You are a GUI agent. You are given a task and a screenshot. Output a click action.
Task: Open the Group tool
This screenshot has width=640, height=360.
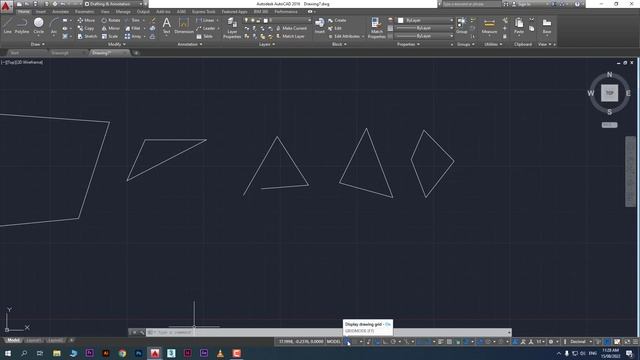click(x=461, y=25)
